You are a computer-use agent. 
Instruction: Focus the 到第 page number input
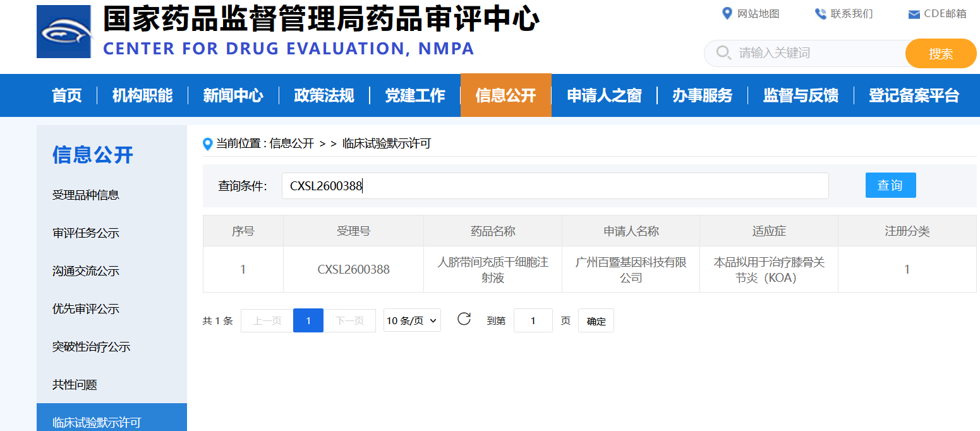(x=533, y=320)
